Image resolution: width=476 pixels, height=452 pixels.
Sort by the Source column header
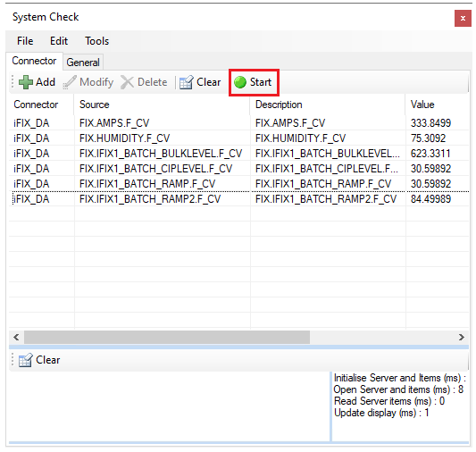tap(162, 105)
